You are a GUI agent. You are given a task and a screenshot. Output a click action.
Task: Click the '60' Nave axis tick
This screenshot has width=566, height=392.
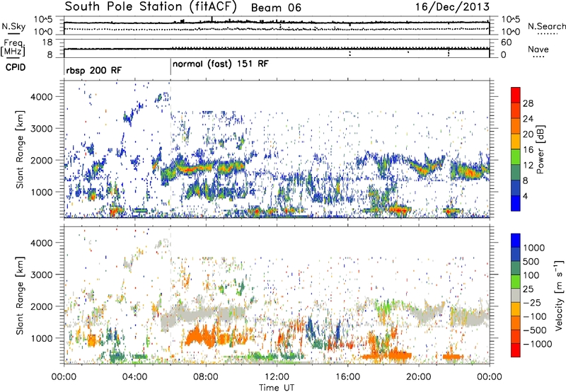coord(506,42)
